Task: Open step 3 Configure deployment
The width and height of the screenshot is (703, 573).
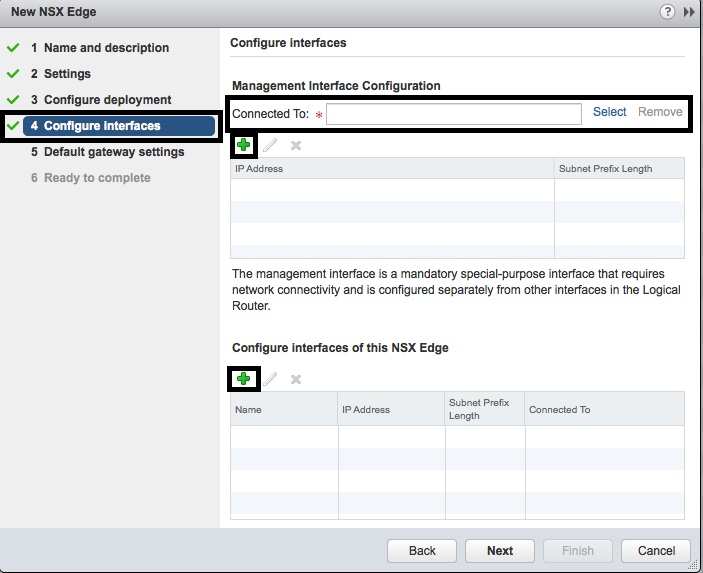Action: coord(107,100)
